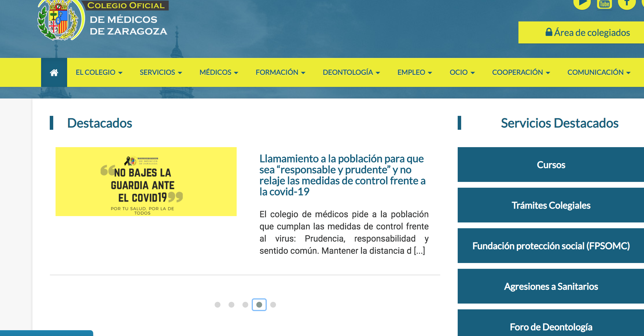Open the YouTube social icon
The height and width of the screenshot is (336, 644).
[x=604, y=4]
